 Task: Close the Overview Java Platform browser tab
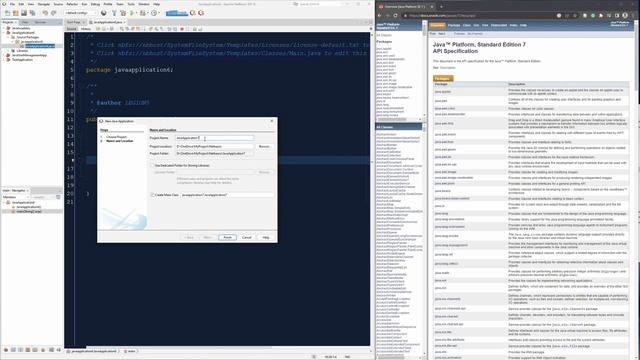click(x=431, y=7)
